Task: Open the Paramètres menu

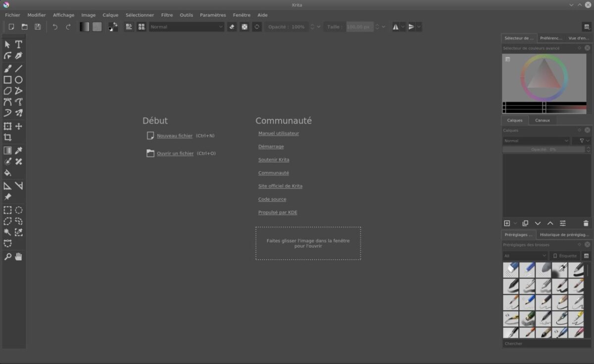Action: click(x=213, y=15)
